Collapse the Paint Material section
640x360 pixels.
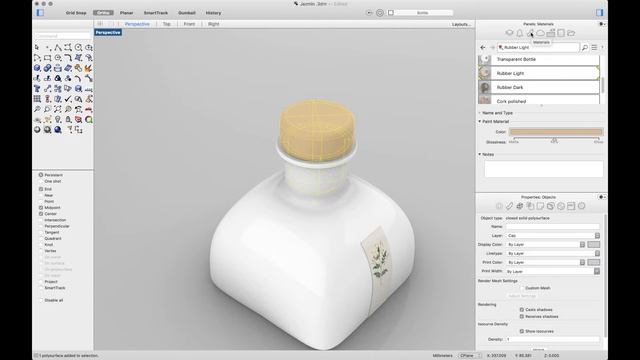click(480, 121)
